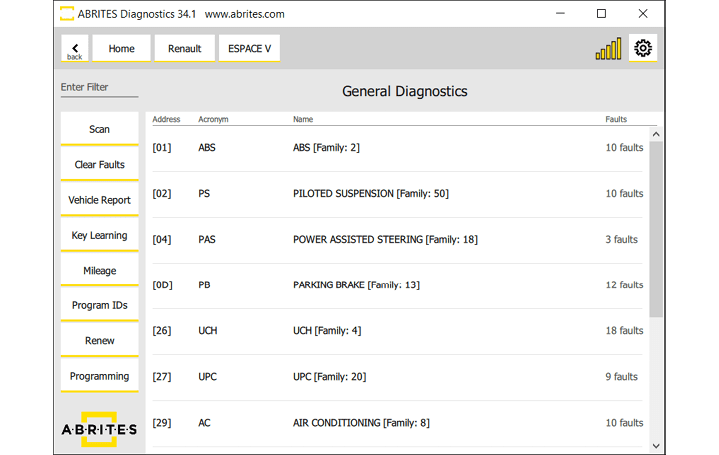719x455 pixels.
Task: Click the ABRITES logo in the sidebar
Action: (x=99, y=428)
